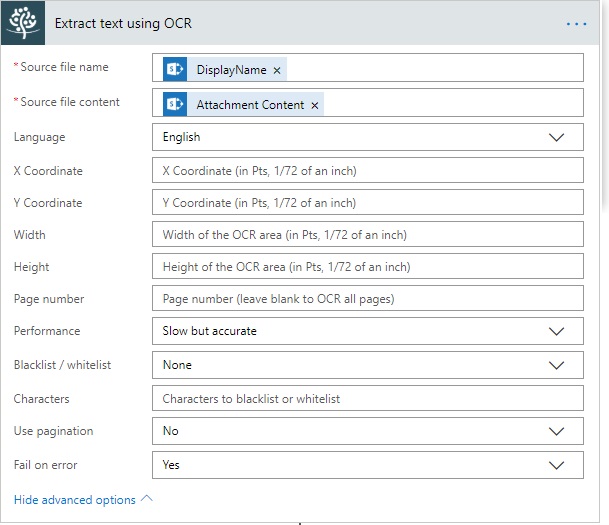Click the Characters input field
The image size is (609, 525).
tap(367, 398)
